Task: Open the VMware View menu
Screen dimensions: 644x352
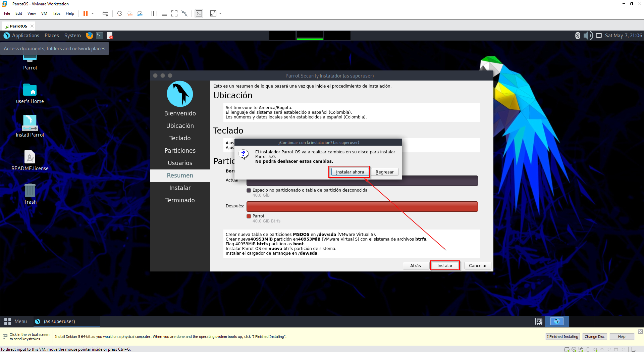Action: tap(32, 13)
